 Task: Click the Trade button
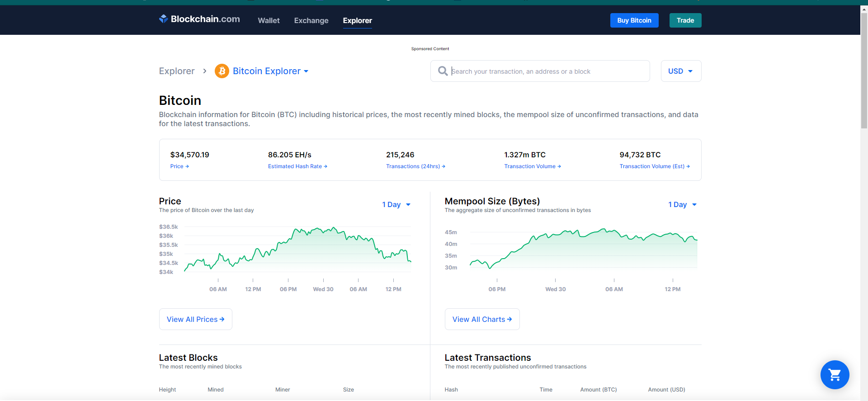point(685,20)
